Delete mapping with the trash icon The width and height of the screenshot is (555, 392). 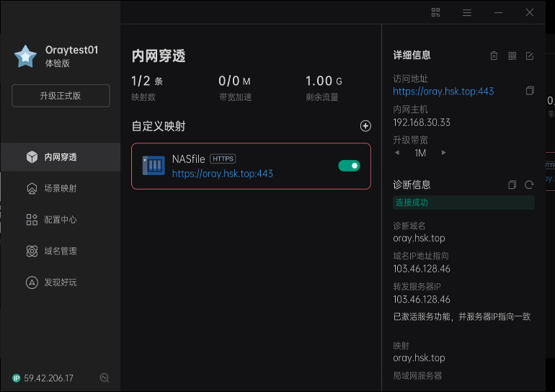(x=494, y=55)
